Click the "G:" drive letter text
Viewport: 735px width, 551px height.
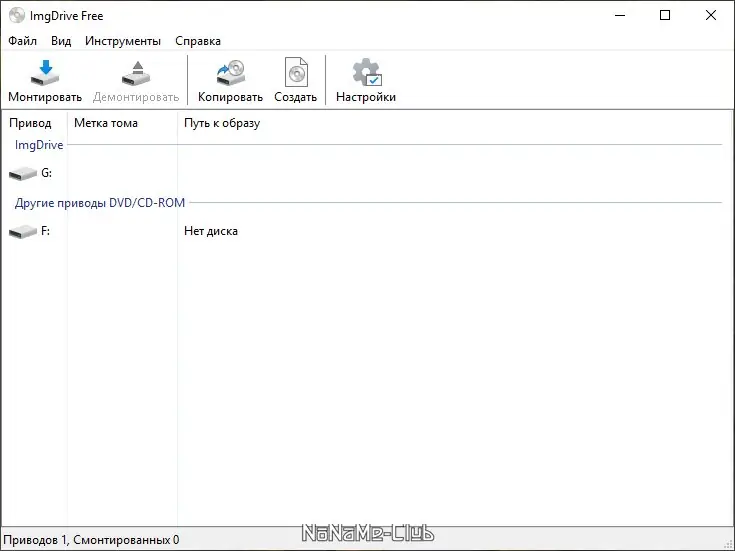[46, 173]
